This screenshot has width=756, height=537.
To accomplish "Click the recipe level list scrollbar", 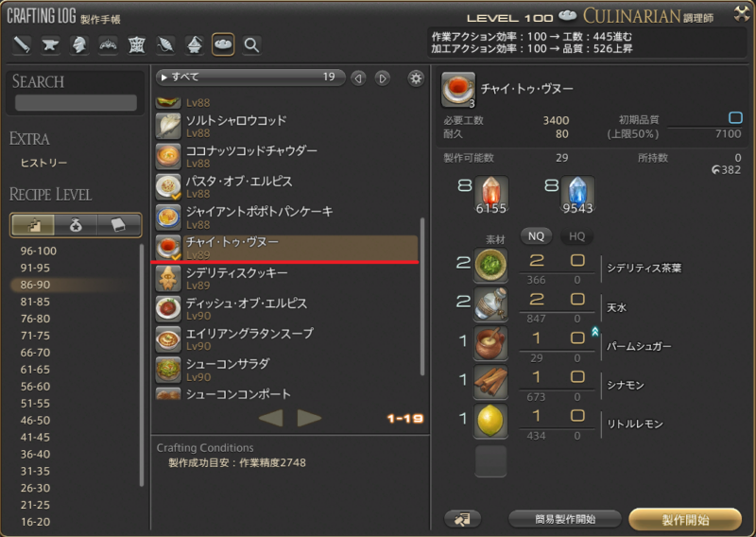I will click(142, 365).
